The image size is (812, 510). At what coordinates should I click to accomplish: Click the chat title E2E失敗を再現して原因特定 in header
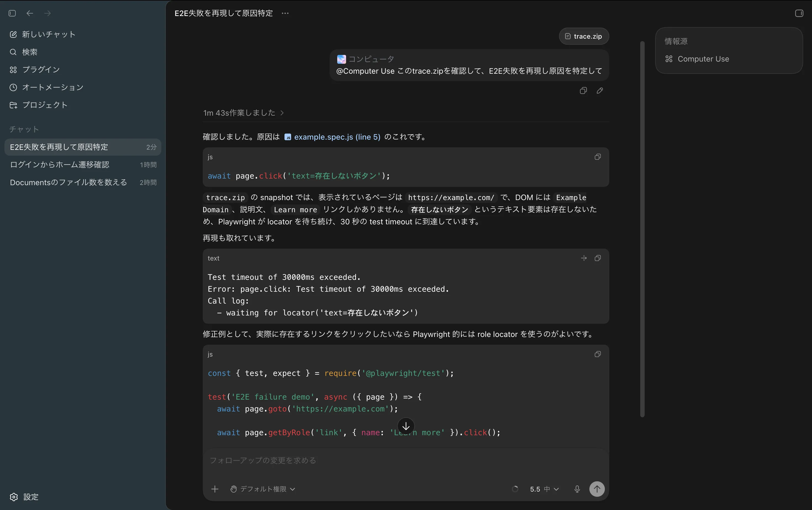(223, 13)
